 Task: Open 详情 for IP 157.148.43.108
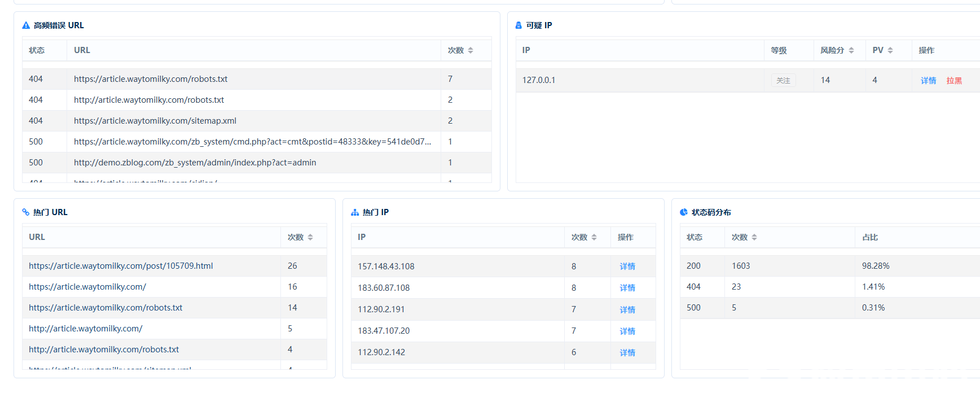click(x=627, y=267)
